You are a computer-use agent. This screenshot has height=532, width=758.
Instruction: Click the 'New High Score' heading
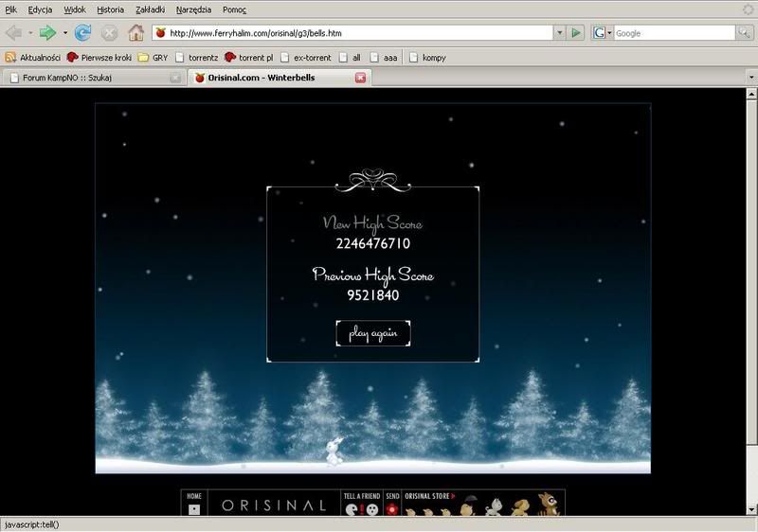[x=372, y=223]
